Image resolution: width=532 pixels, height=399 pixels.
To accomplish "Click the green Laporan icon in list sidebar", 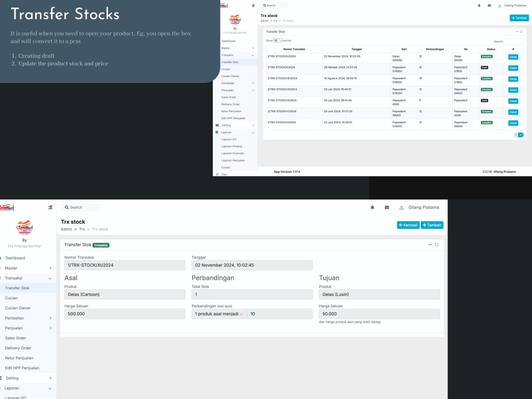I will [x=217, y=132].
